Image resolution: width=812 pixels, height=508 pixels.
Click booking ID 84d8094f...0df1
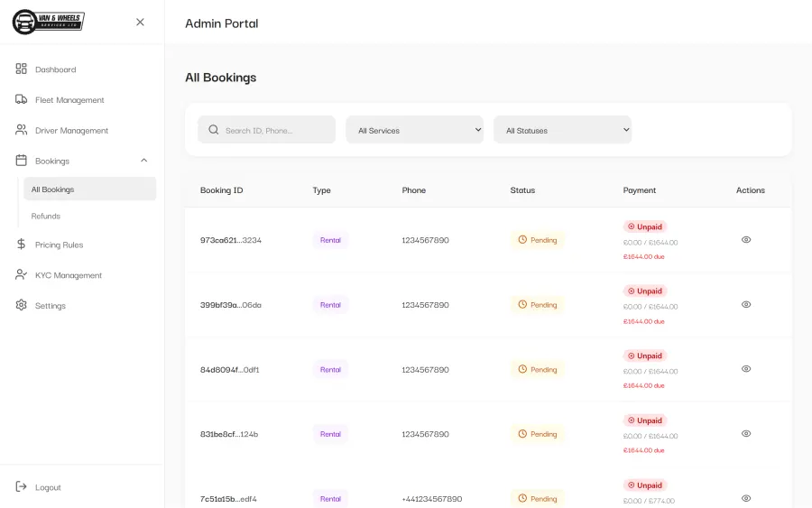[x=230, y=370]
